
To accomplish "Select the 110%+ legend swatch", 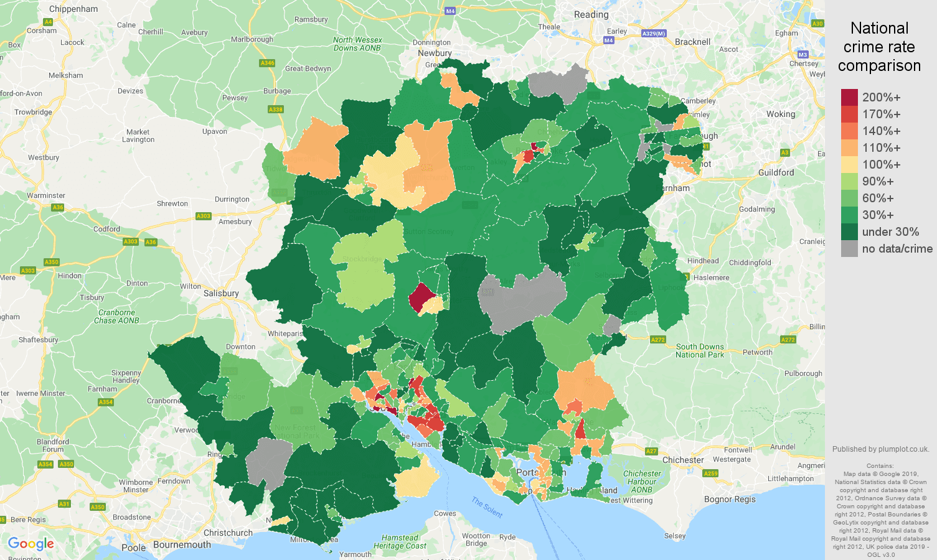I will point(849,148).
